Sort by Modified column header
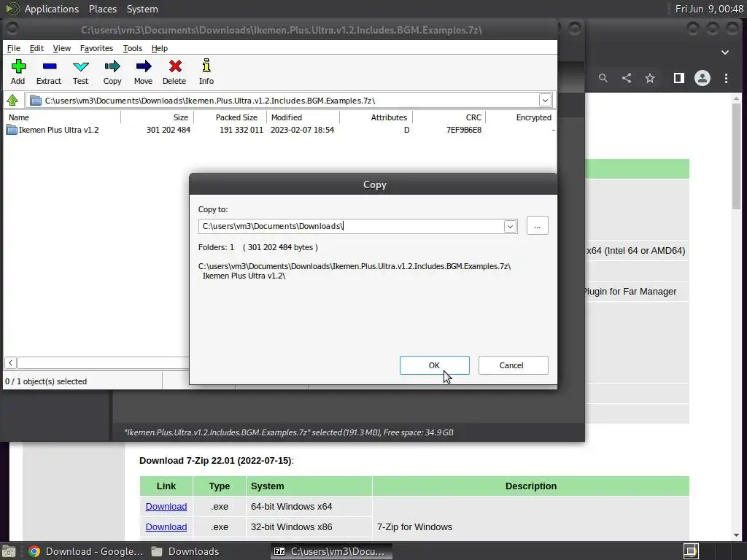Image resolution: width=747 pixels, height=560 pixels. [303, 117]
